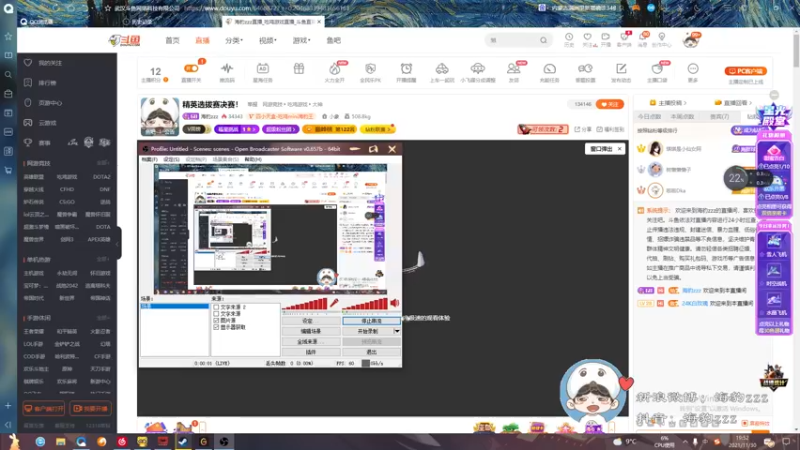Viewport: 800px width, 450px height.
Task: Click the search box magnifier icon
Action: pyautogui.click(x=543, y=40)
